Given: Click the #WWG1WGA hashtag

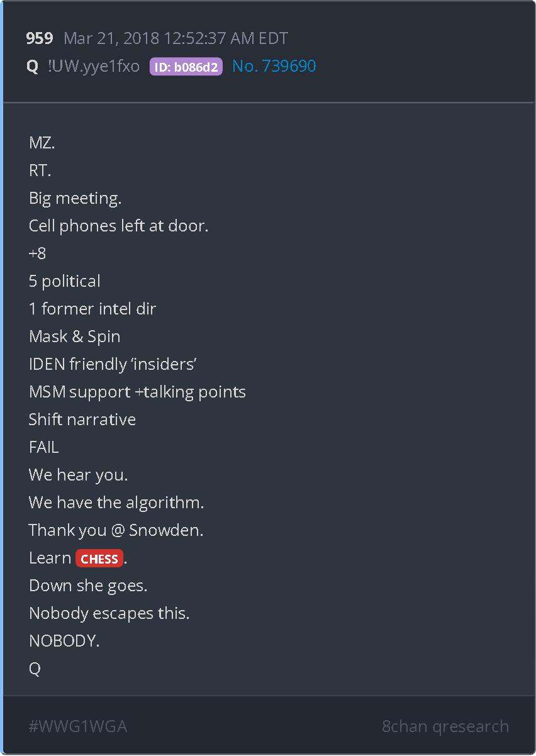Looking at the screenshot, I should [78, 726].
